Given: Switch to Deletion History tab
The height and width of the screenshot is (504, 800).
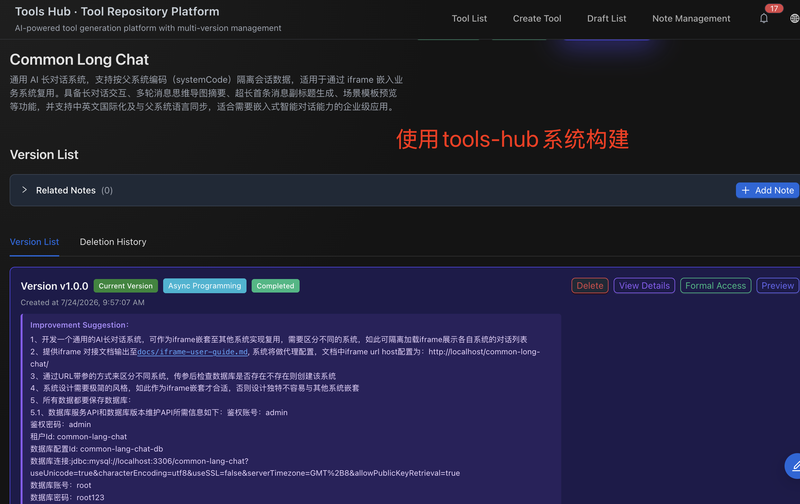Looking at the screenshot, I should (113, 242).
